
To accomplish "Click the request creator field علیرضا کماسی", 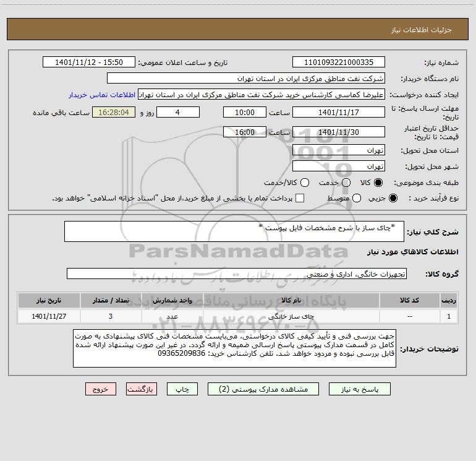I will [x=261, y=95].
